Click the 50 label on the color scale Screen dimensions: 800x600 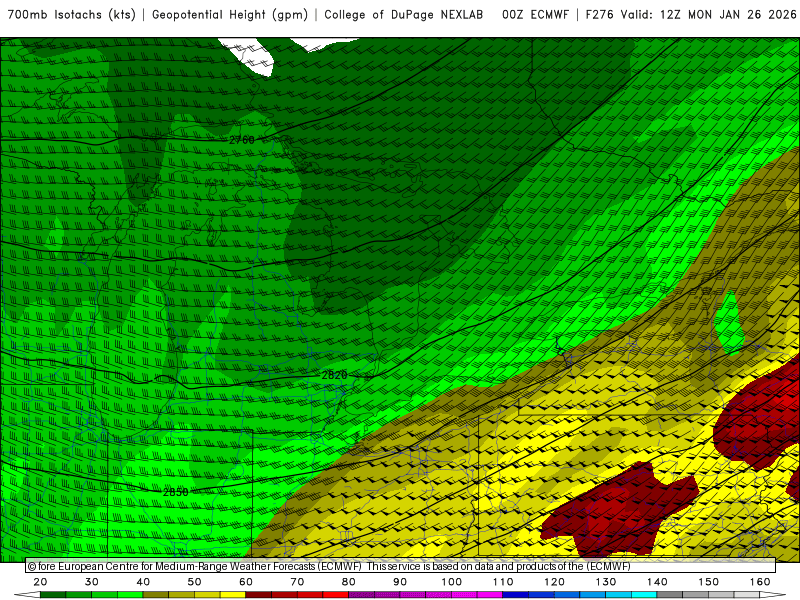pos(194,582)
